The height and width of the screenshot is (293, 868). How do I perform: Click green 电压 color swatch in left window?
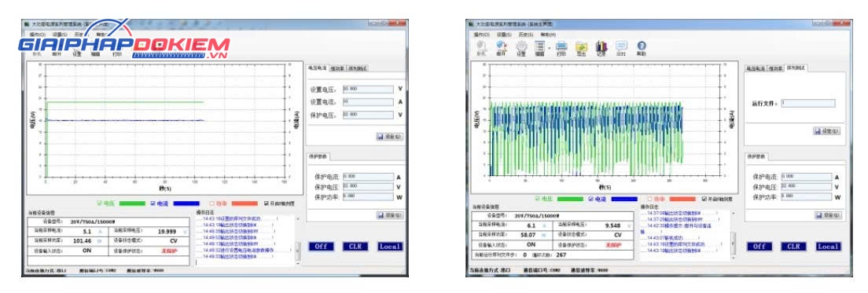pos(132,203)
